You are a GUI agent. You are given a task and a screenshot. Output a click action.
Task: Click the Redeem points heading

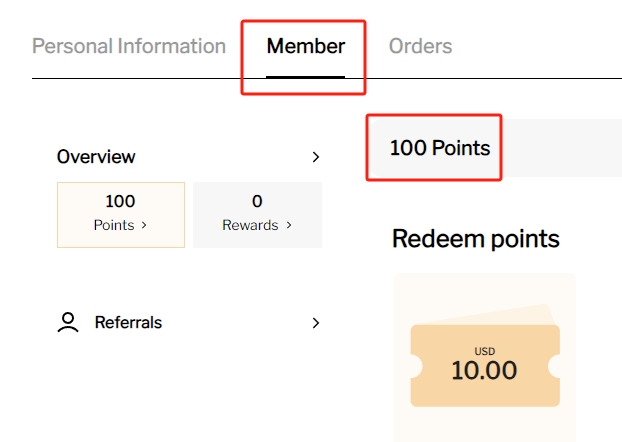(x=475, y=239)
